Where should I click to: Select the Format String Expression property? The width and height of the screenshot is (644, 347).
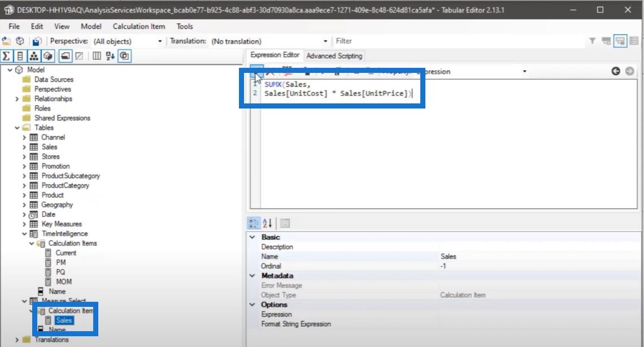click(295, 324)
